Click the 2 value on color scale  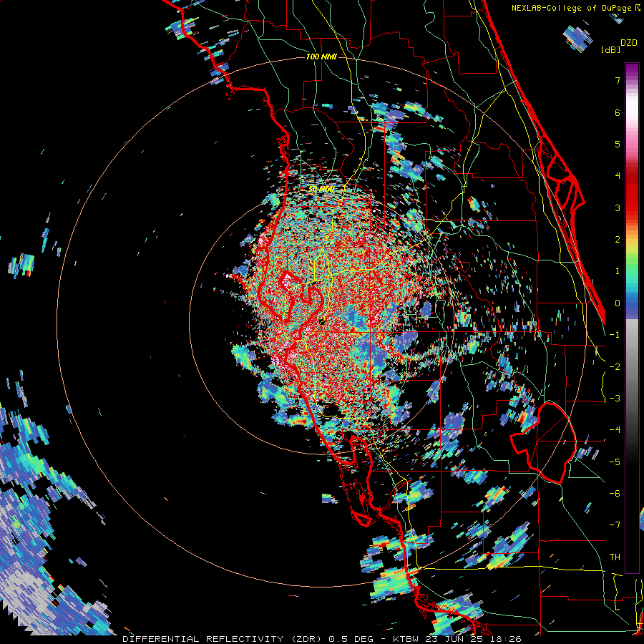coord(618,240)
